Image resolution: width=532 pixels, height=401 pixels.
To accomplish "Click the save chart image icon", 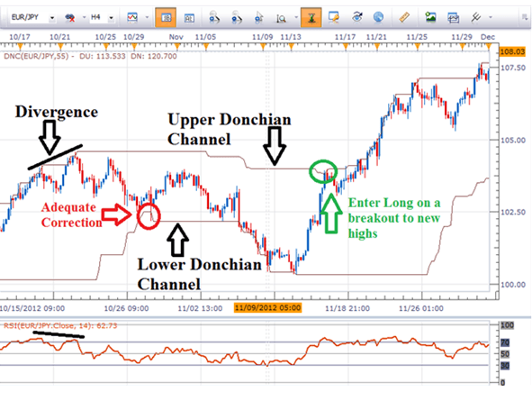I will pos(430,17).
